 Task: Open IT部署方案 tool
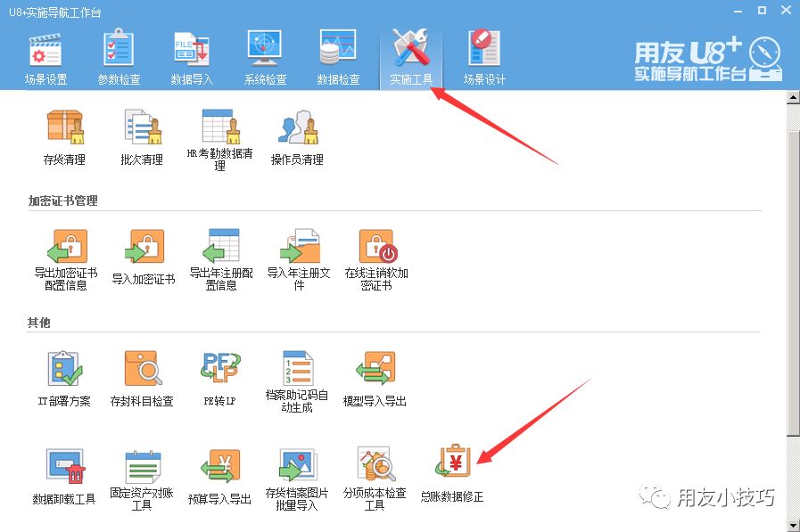[64, 380]
